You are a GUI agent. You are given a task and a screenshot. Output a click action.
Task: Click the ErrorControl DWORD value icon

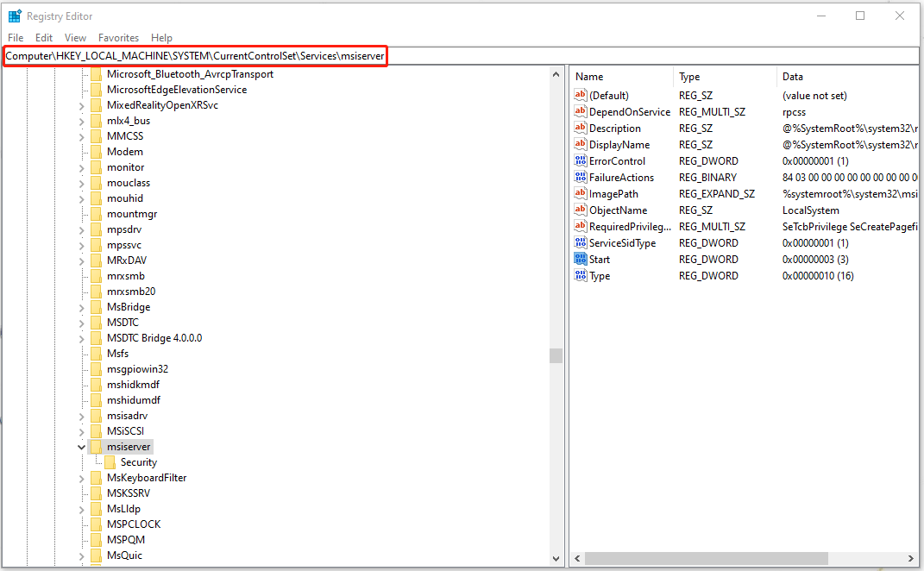(581, 161)
